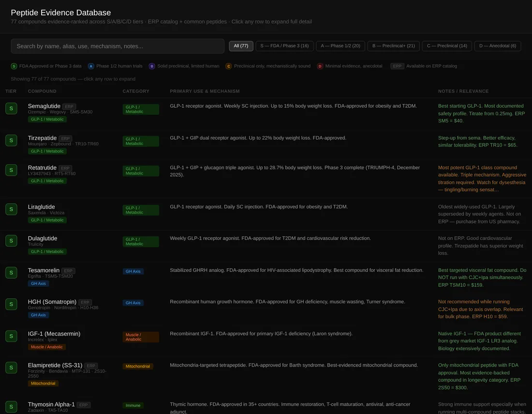Click the ERP badge next to Elamipretide (SS-31)
This screenshot has width=532, height=414.
[91, 366]
